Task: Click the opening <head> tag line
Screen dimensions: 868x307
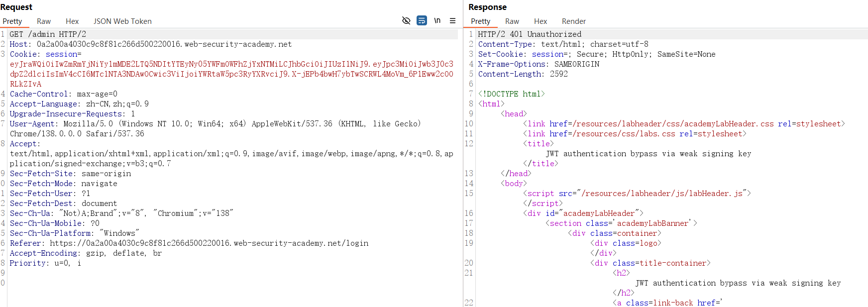Action: (x=514, y=114)
